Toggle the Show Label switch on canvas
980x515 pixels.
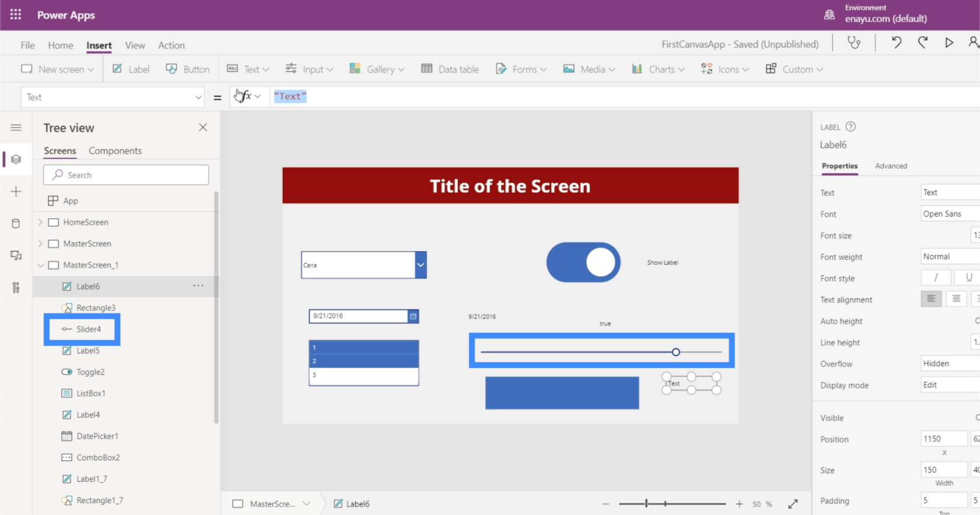click(583, 262)
